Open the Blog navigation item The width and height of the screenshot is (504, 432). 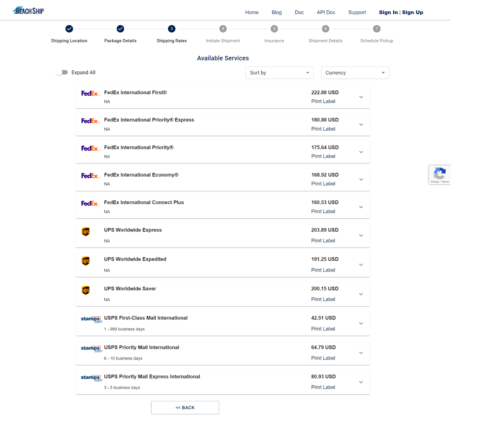tap(276, 12)
